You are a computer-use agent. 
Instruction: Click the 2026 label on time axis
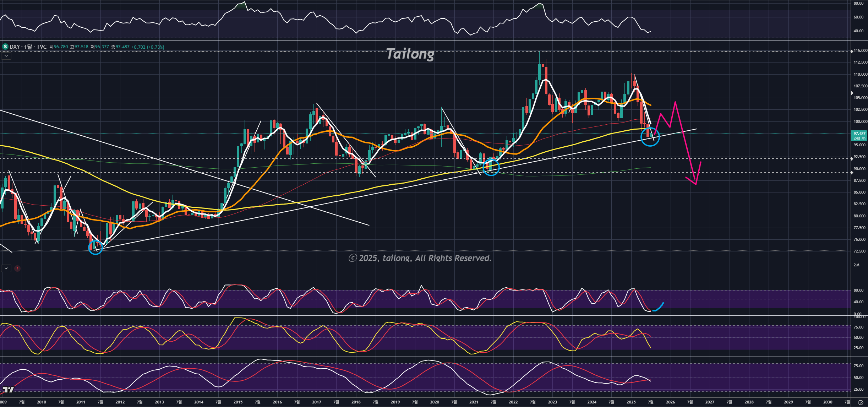click(x=670, y=402)
